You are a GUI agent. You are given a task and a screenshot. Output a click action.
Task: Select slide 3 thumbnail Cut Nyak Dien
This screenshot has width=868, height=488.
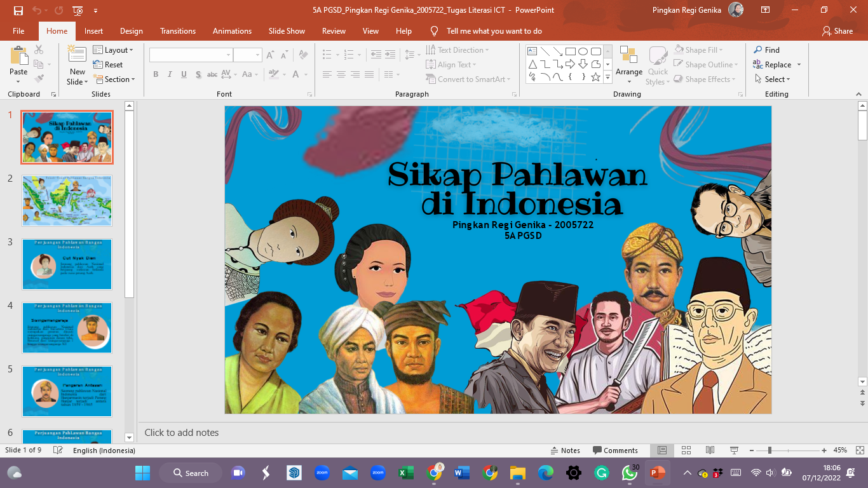point(67,264)
